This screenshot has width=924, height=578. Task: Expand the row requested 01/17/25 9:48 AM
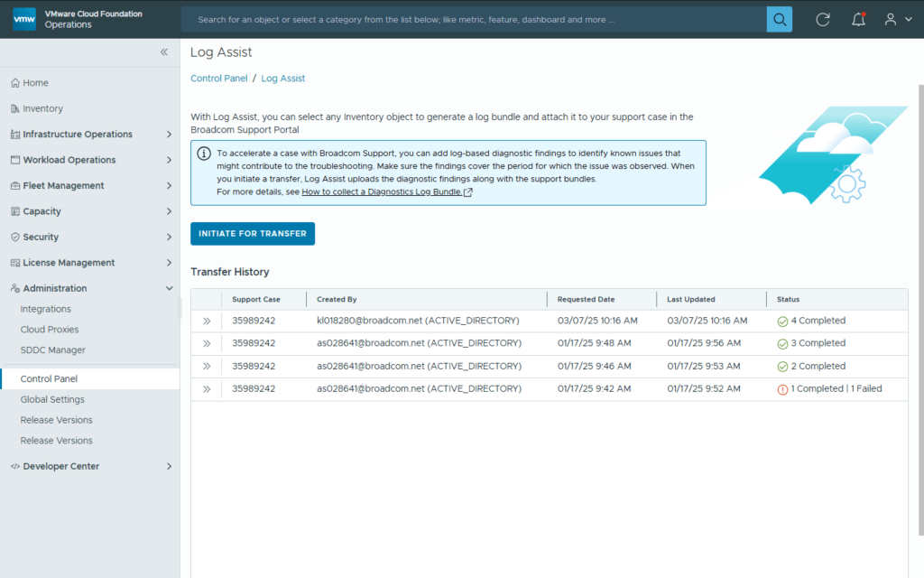coord(207,343)
